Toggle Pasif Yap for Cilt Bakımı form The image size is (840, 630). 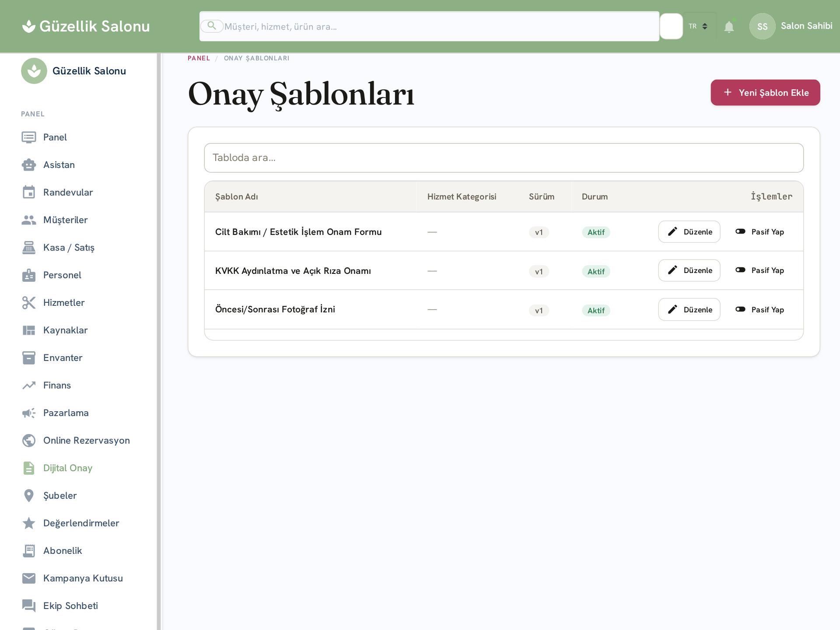tap(759, 232)
